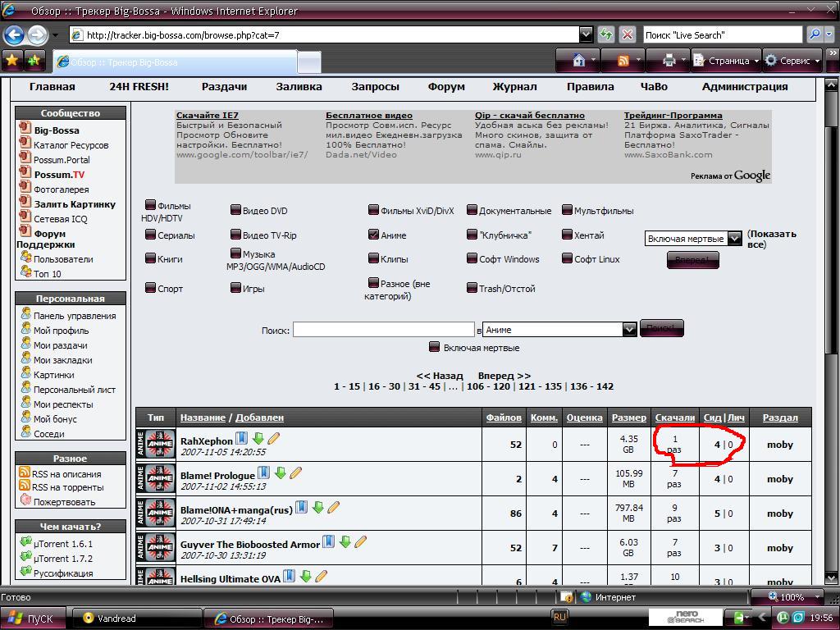Click the red stop loading icon
Image resolution: width=840 pixels, height=630 pixels.
[628, 34]
